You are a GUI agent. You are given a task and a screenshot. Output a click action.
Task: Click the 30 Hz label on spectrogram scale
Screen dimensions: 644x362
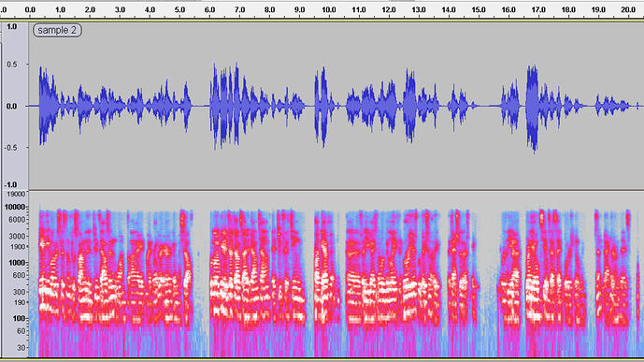pos(21,348)
